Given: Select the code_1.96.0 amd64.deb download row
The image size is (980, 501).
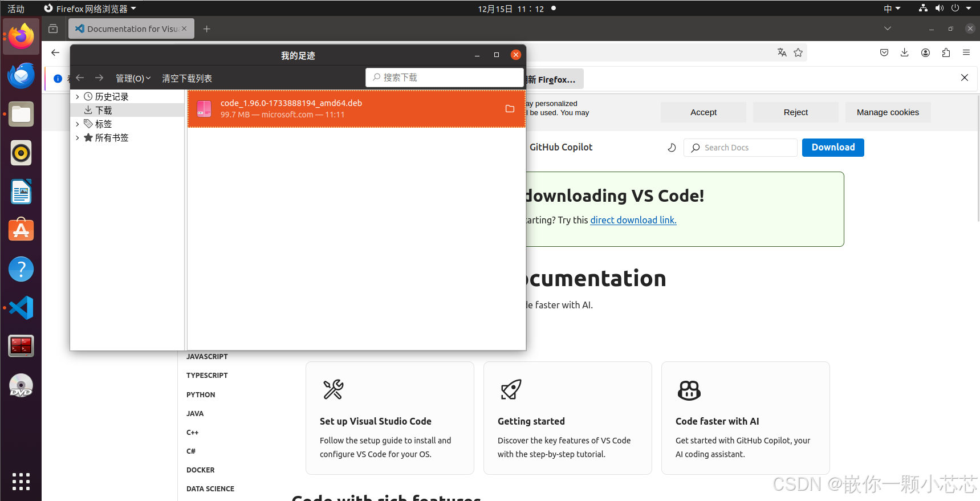Looking at the screenshot, I should click(x=357, y=108).
